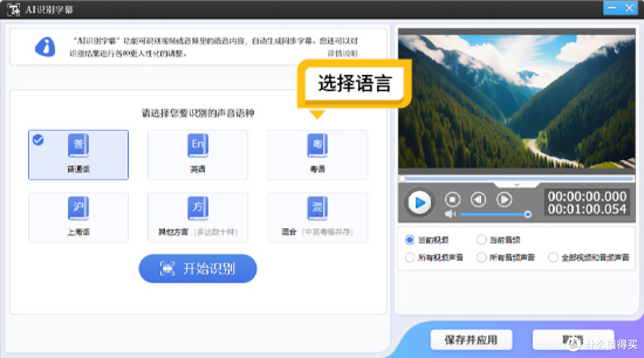Open the 详情说明 details link
Screen dimensions: 644x358
[x=342, y=53]
